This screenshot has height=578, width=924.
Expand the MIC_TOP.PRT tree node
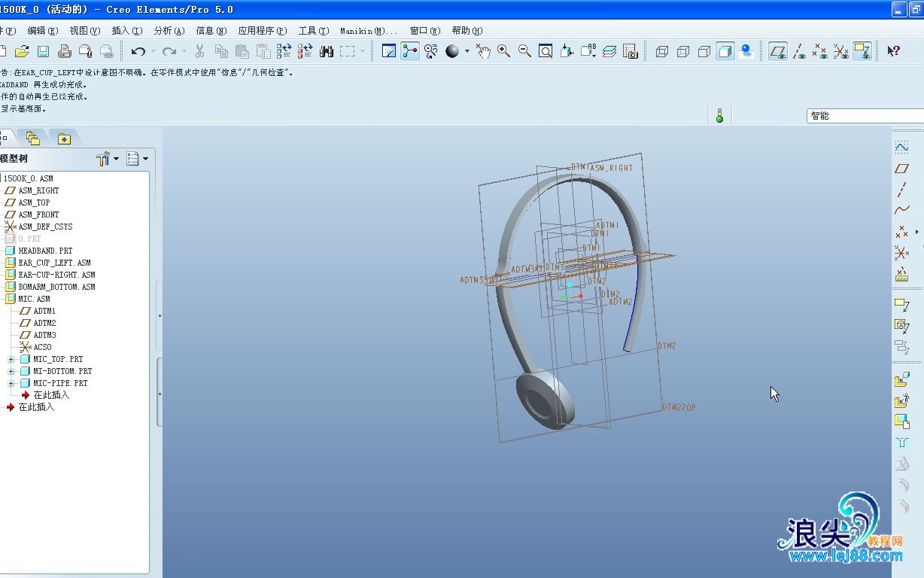[x=11, y=359]
